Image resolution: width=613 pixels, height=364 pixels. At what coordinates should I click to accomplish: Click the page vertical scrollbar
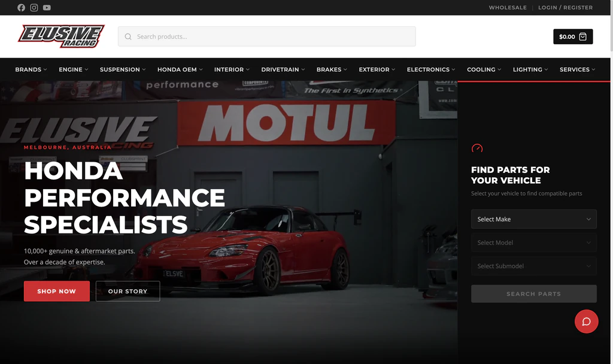[611, 26]
